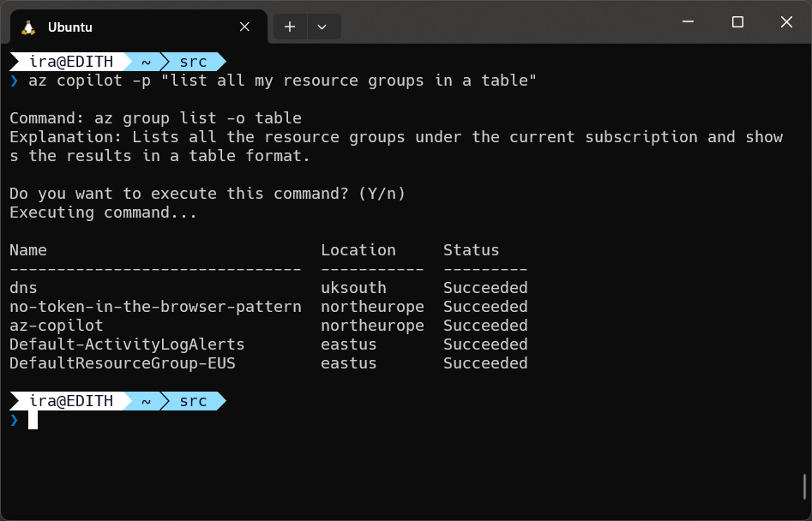Maximize the terminal window

[737, 21]
